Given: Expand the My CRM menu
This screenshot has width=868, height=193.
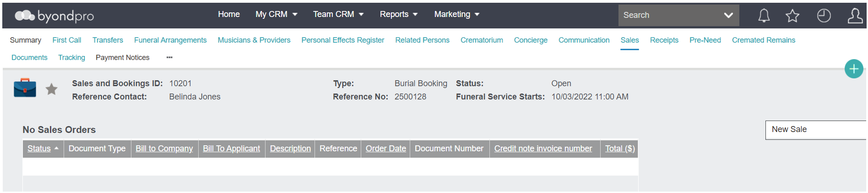Looking at the screenshot, I should [277, 14].
